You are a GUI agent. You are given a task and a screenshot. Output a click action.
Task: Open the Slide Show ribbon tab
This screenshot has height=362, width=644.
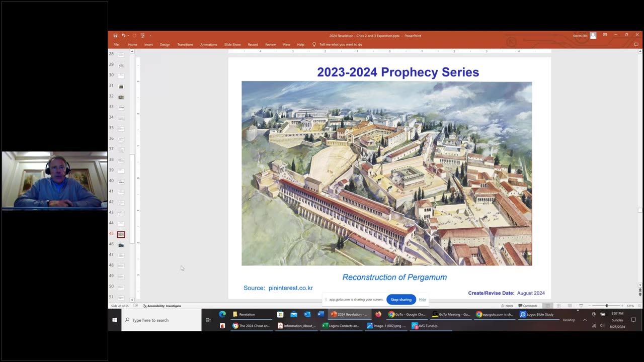[x=232, y=44]
